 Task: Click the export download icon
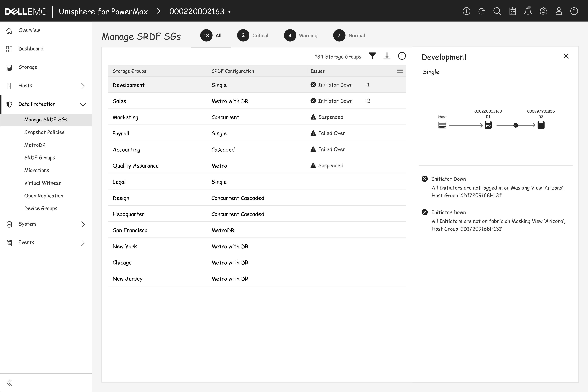click(387, 56)
